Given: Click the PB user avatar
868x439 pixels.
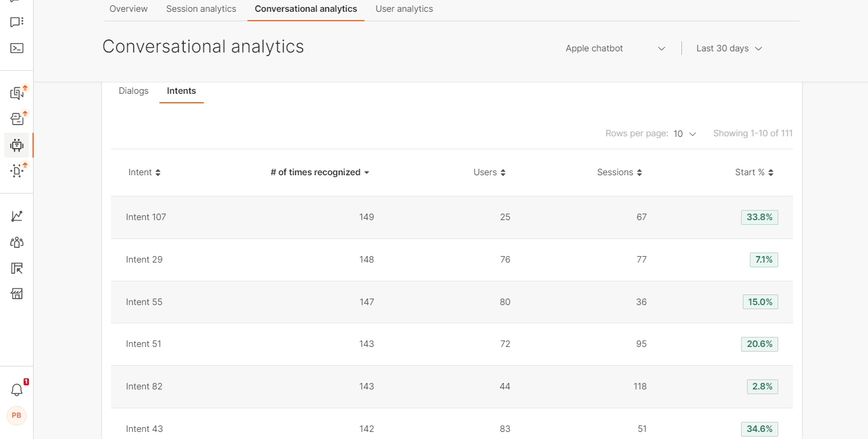Looking at the screenshot, I should (x=17, y=415).
